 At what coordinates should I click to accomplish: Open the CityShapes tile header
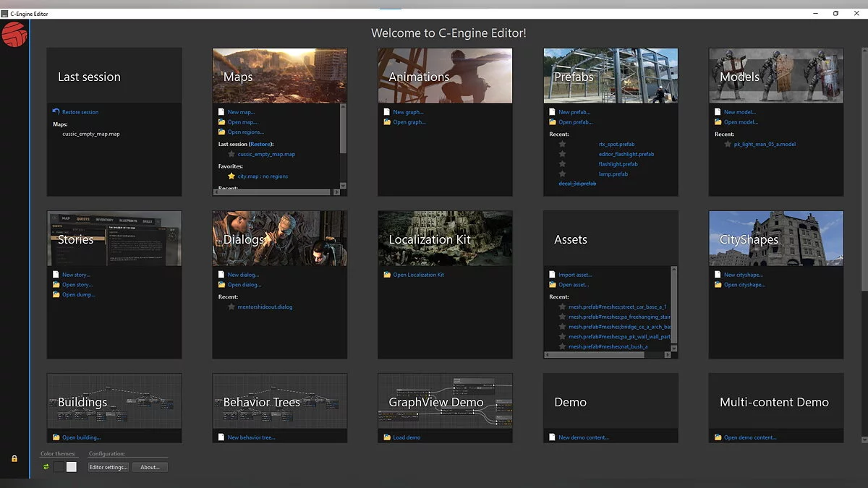click(775, 239)
